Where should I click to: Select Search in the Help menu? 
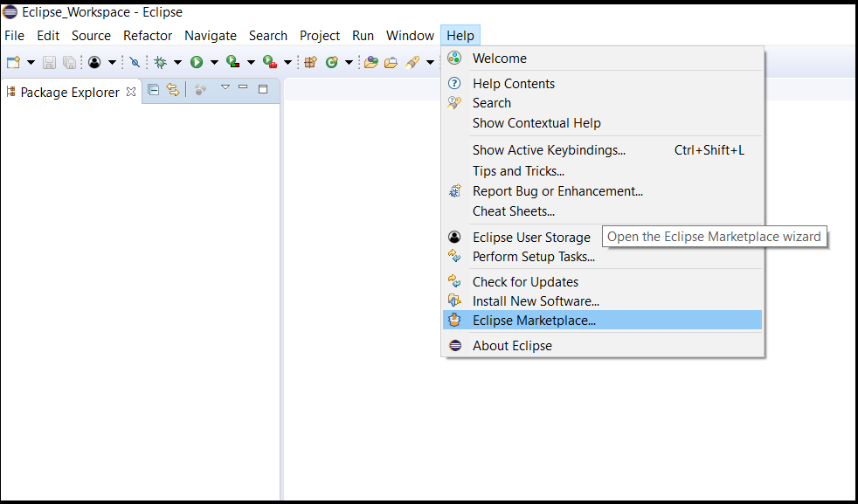[602, 103]
